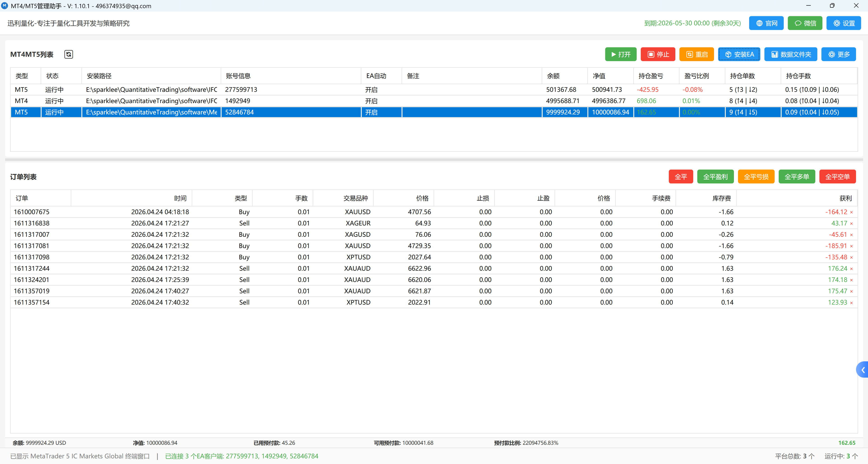Click the orange 全平亏损 button

click(x=756, y=177)
